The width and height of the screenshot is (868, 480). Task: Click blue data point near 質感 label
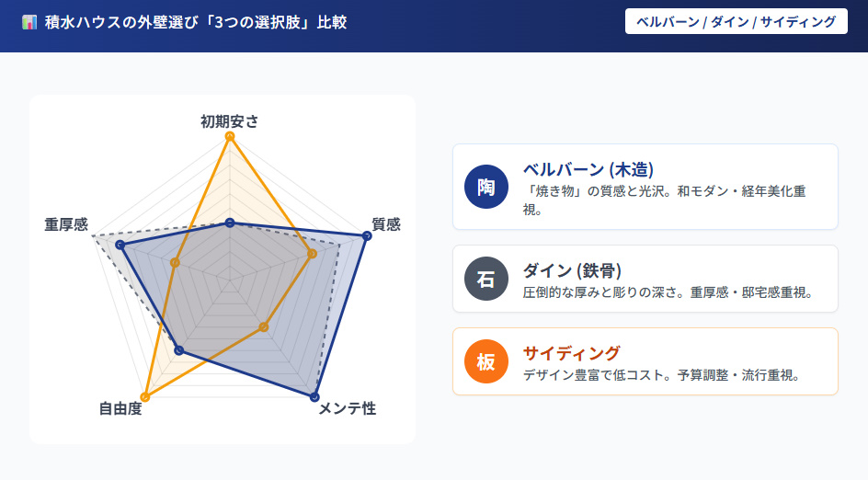click(x=367, y=236)
